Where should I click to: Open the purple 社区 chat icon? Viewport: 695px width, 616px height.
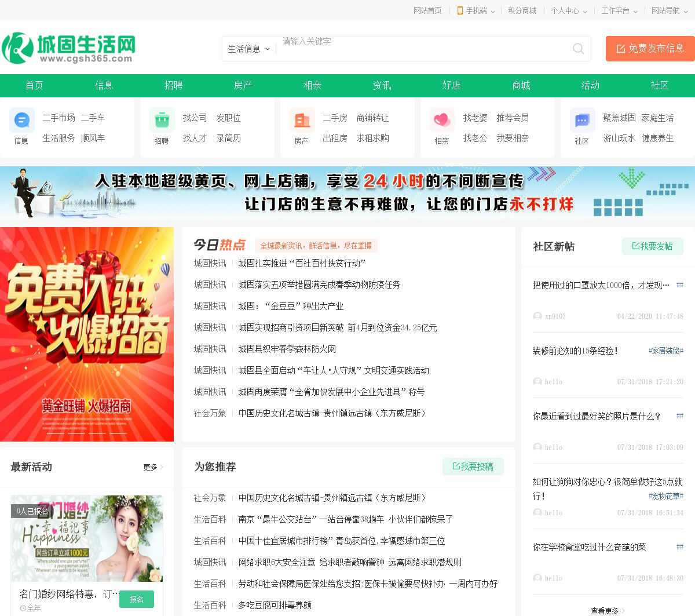(582, 121)
